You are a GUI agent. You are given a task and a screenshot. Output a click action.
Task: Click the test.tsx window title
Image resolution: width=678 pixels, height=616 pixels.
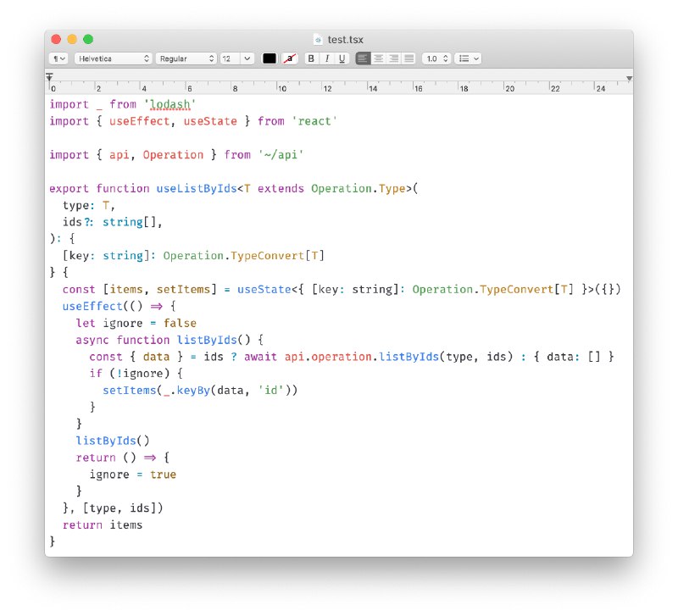coord(345,39)
